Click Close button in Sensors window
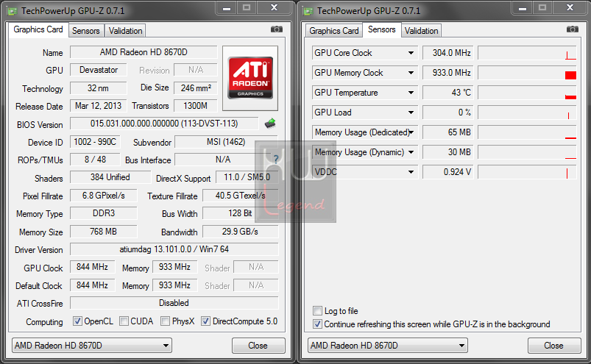 pos(554,345)
